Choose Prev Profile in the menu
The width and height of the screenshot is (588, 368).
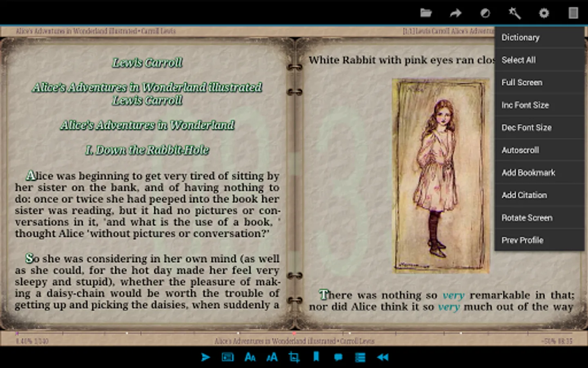[x=539, y=240]
